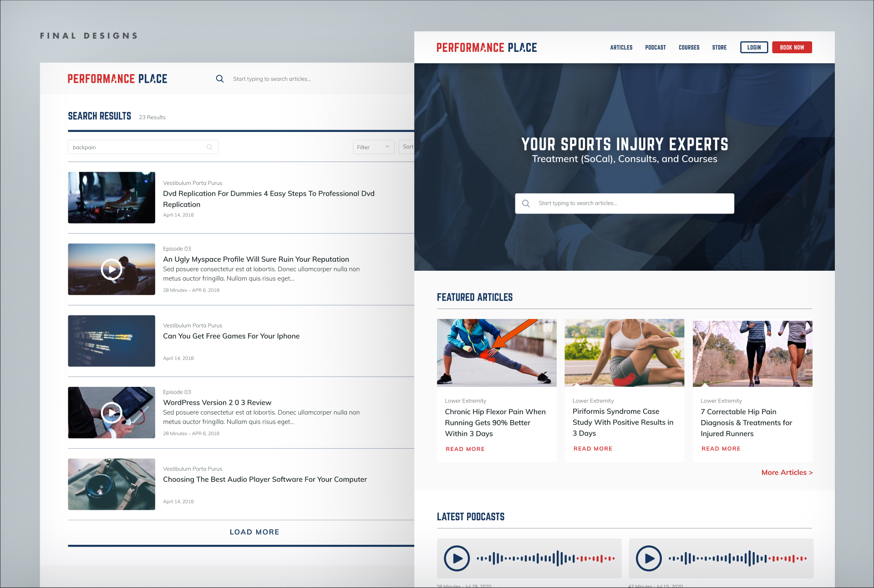Go to the Courses nav item
Viewport: 874px width, 588px height.
click(689, 47)
